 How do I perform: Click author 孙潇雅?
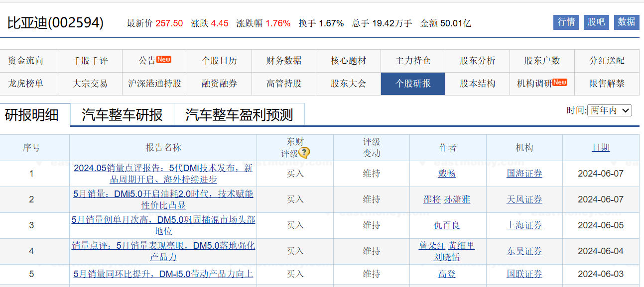tap(457, 199)
